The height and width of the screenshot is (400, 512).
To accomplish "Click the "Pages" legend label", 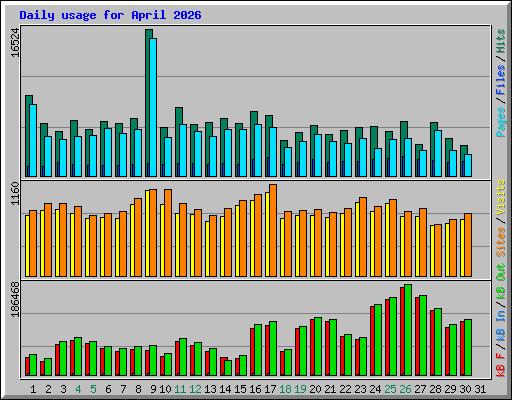I will 500,122.
